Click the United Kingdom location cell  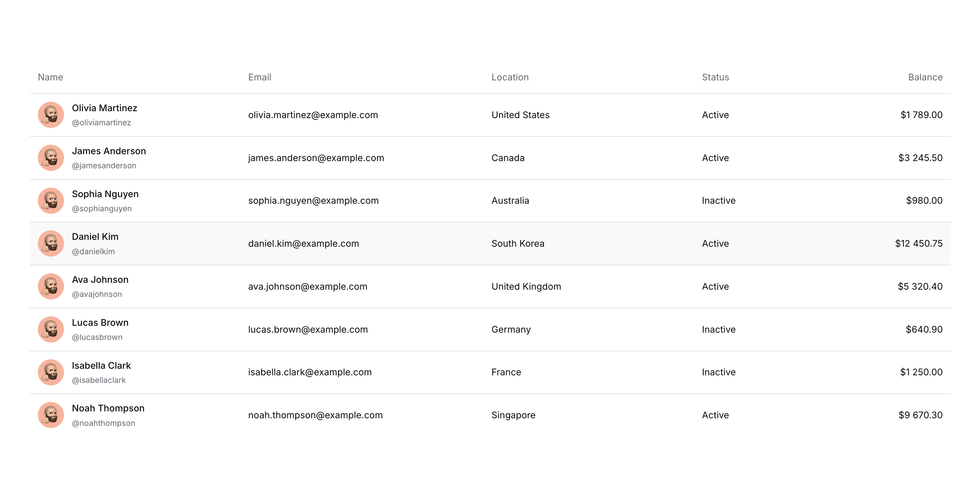(x=526, y=286)
